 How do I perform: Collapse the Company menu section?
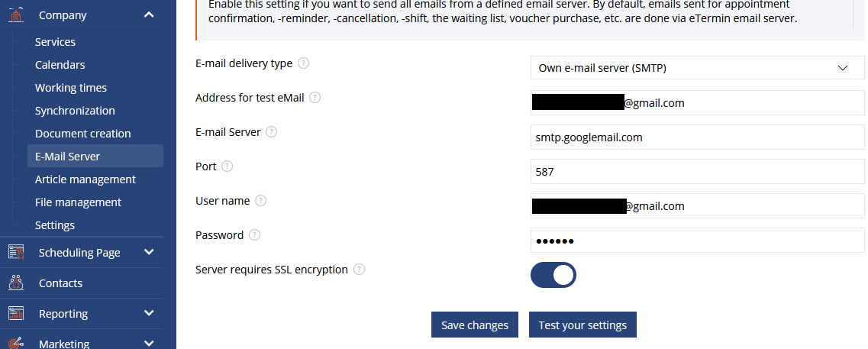pyautogui.click(x=149, y=15)
